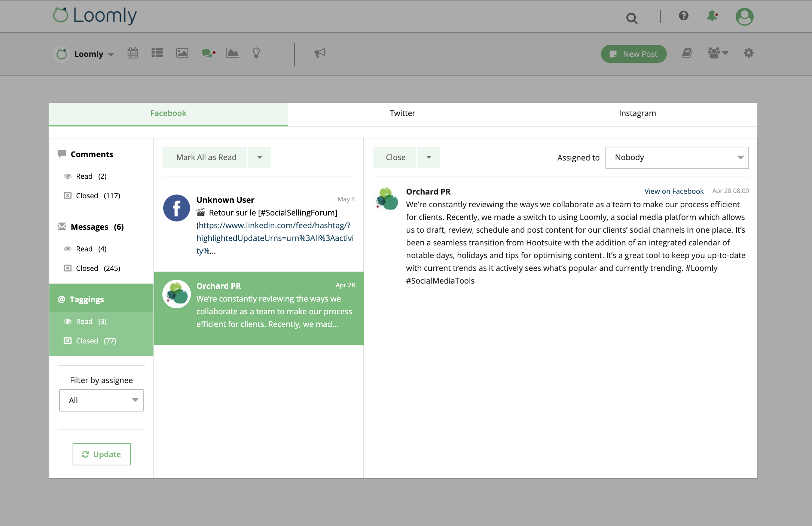Viewport: 812px width, 526px height.
Task: Select the Messages (6) section heading
Action: [x=97, y=227]
